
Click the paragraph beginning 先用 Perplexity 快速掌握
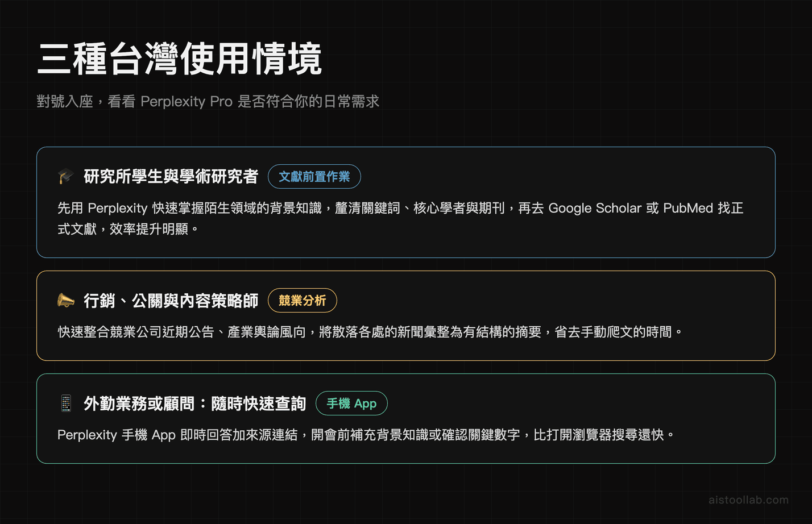(x=400, y=218)
